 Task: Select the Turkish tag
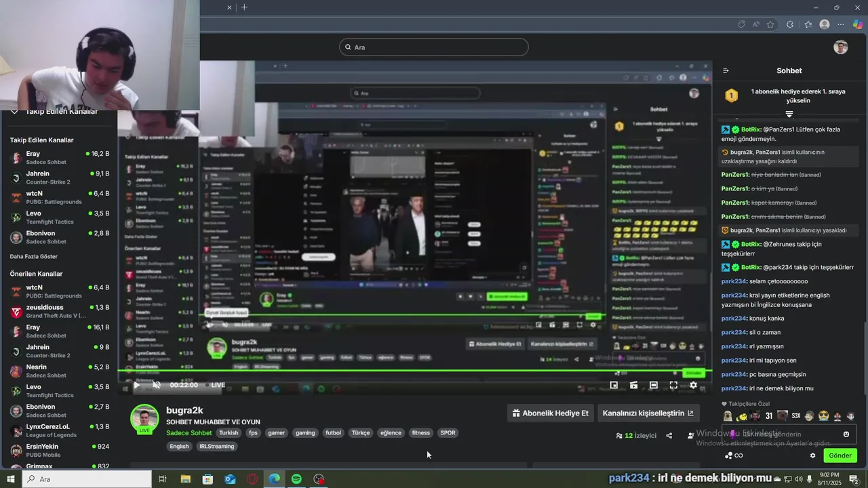229,433
